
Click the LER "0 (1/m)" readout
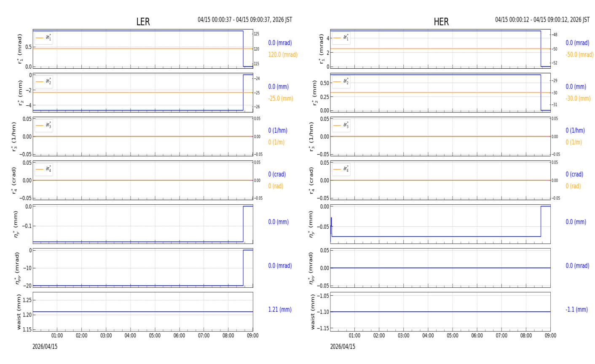click(276, 142)
